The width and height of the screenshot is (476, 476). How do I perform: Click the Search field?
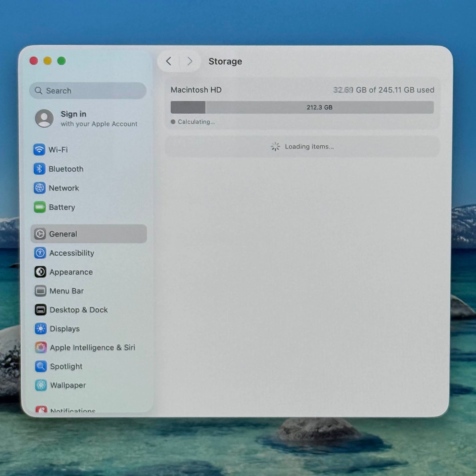(x=88, y=91)
